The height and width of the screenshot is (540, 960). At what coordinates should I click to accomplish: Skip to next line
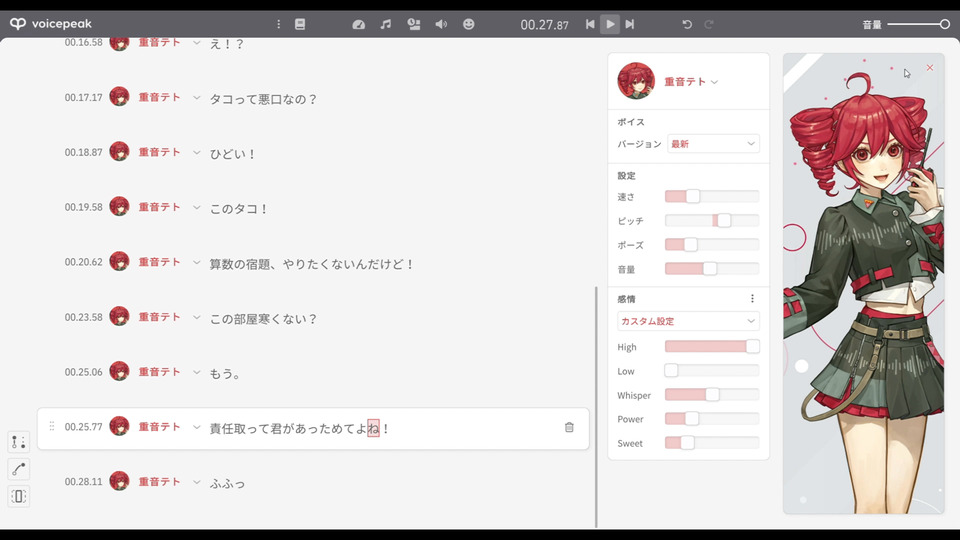[629, 24]
